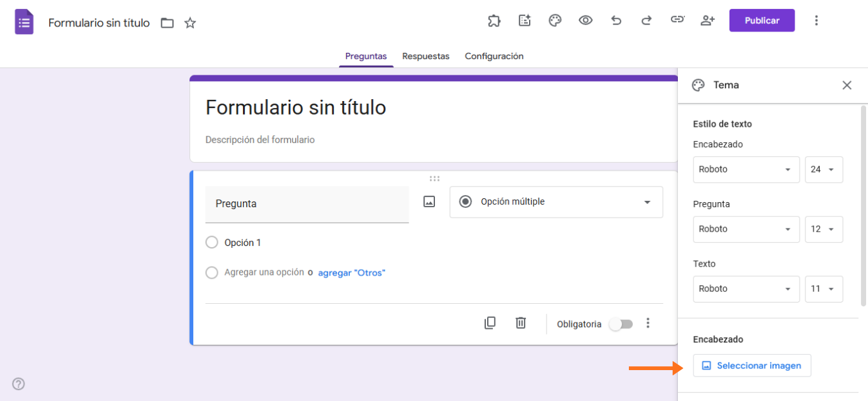Click the Pregunta text input field

pyautogui.click(x=307, y=204)
